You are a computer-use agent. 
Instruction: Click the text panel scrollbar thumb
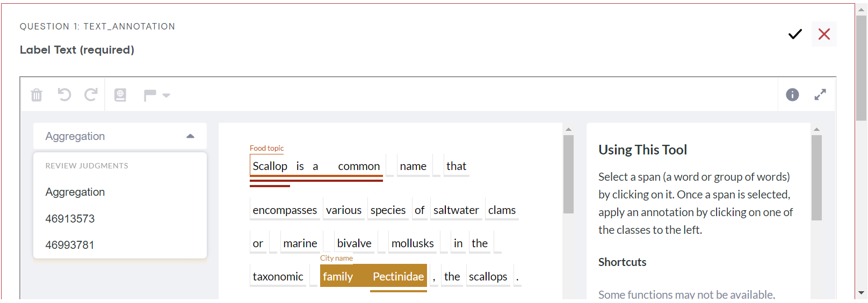click(x=568, y=174)
